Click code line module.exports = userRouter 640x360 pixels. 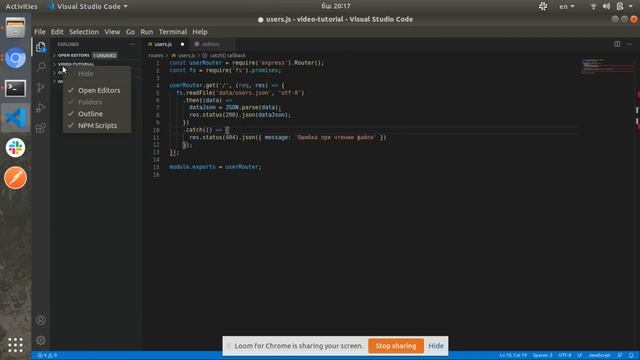pos(215,167)
